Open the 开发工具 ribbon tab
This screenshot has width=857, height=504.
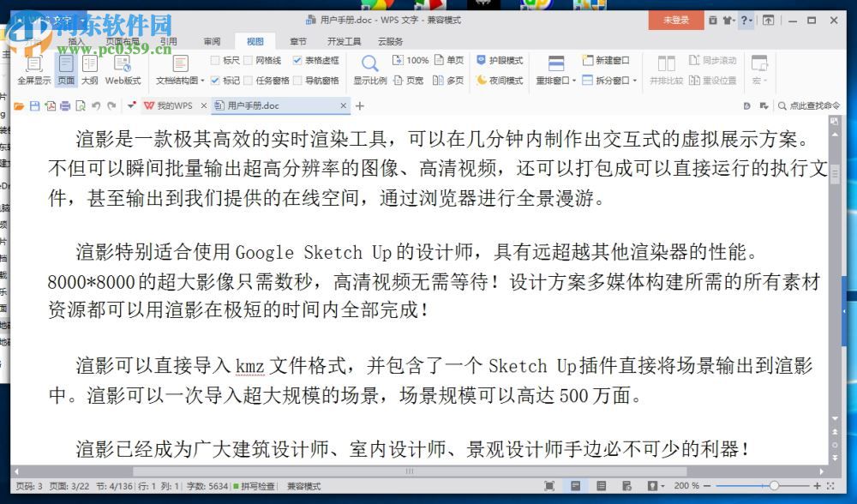[x=344, y=40]
